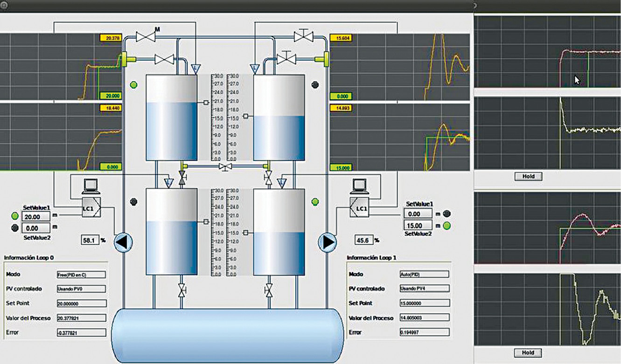Image resolution: width=621 pixels, height=364 pixels.
Task: Click the upper Hold button
Action: (x=528, y=176)
